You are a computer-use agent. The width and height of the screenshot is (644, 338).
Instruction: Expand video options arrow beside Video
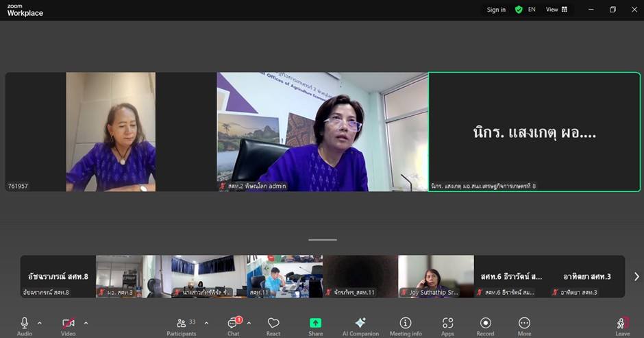pos(86,322)
